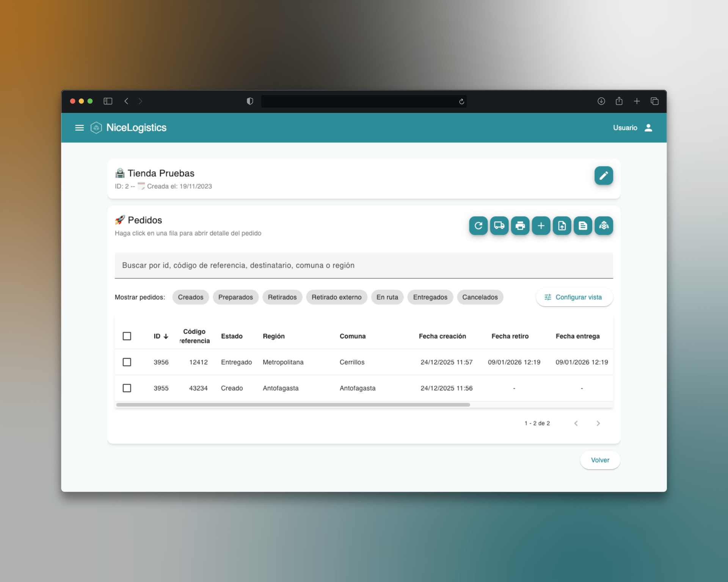Click the Volver button
The image size is (728, 582).
click(599, 460)
